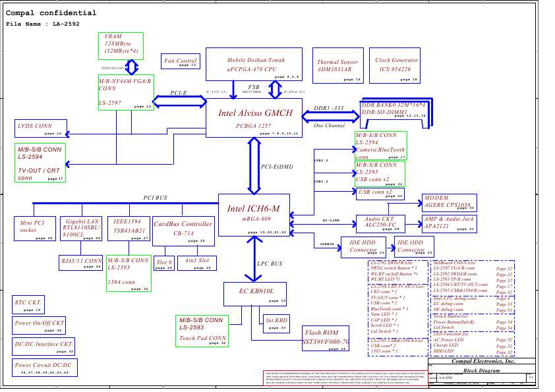Click the "AC-LINK" signal label
The height and width of the screenshot is (392, 555).
point(331,221)
